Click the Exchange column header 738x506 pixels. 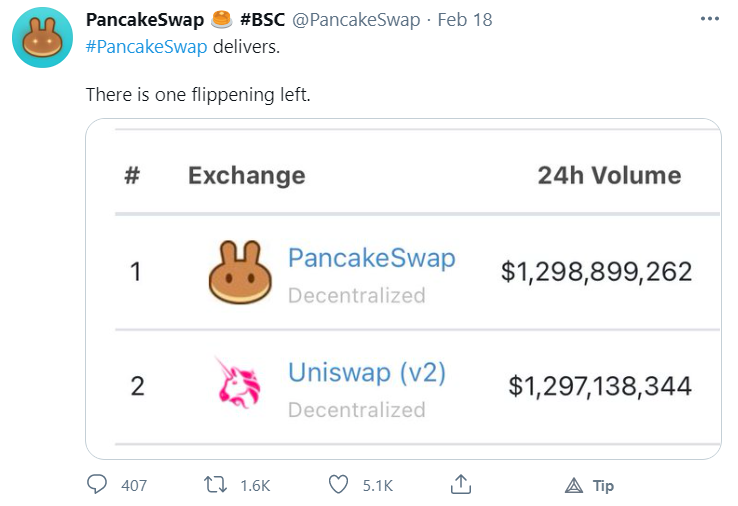tap(246, 176)
